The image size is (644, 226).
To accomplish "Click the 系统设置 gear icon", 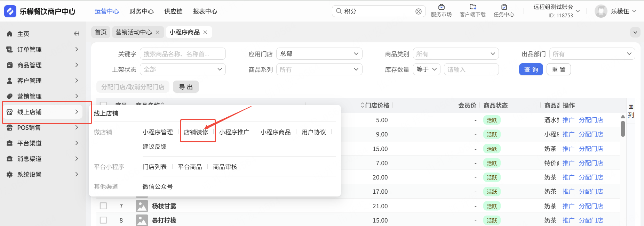I will pos(10,174).
